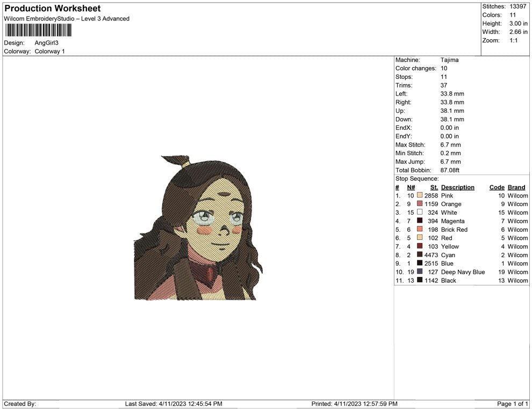Click the 'Code' column header

[497, 187]
